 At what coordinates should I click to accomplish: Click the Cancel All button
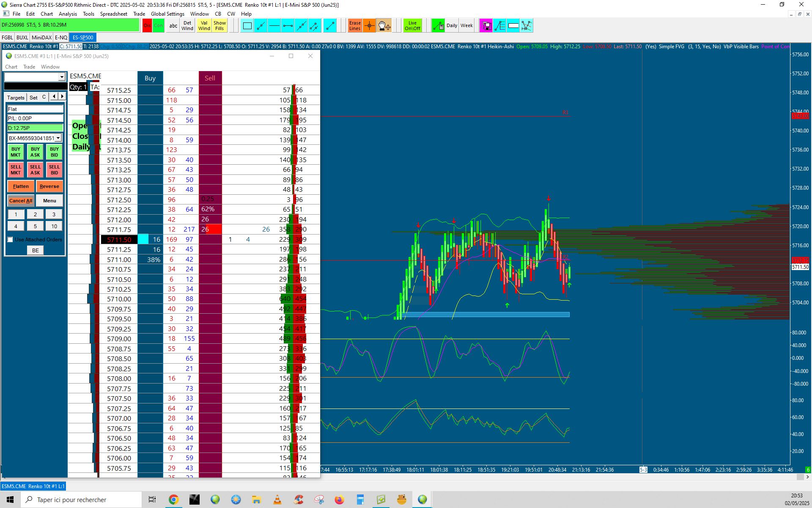coord(21,201)
